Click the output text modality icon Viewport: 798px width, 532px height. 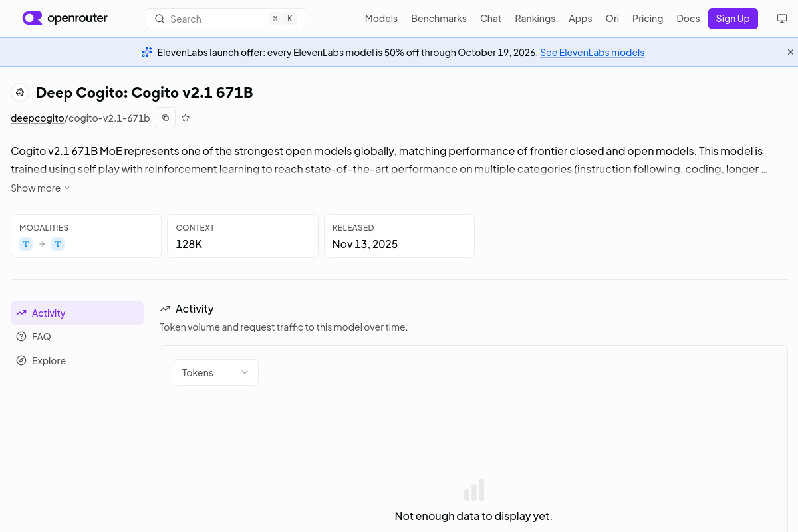click(58, 244)
